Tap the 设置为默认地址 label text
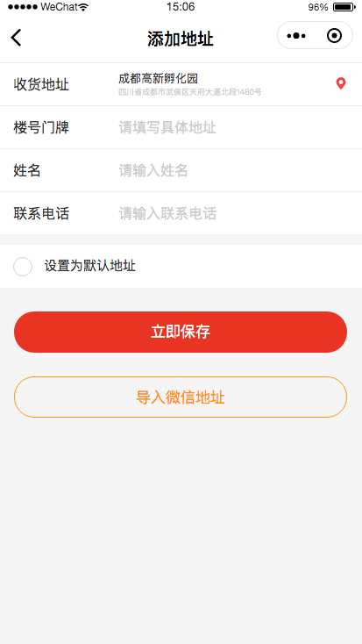 point(90,266)
